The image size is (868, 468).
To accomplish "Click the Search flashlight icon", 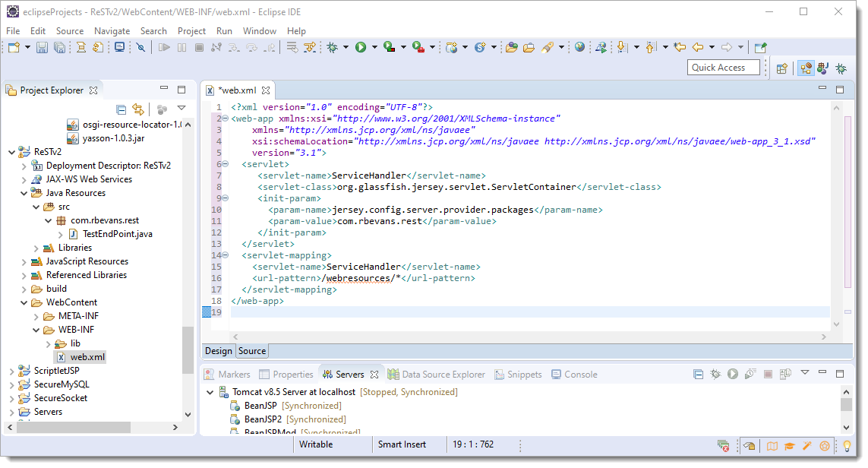I will (548, 48).
